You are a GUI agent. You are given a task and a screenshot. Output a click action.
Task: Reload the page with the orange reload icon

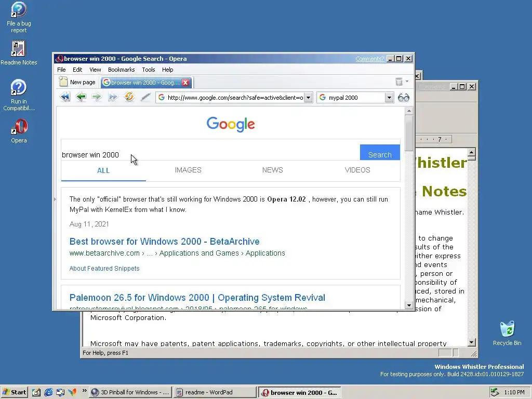point(129,97)
